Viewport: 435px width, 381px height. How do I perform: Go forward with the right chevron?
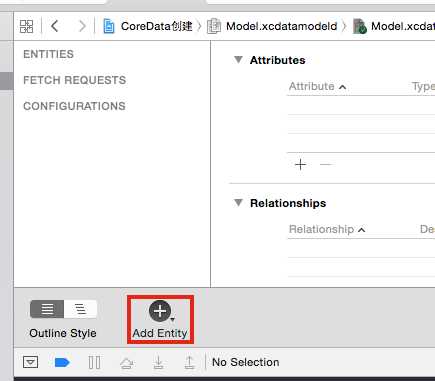[82, 26]
